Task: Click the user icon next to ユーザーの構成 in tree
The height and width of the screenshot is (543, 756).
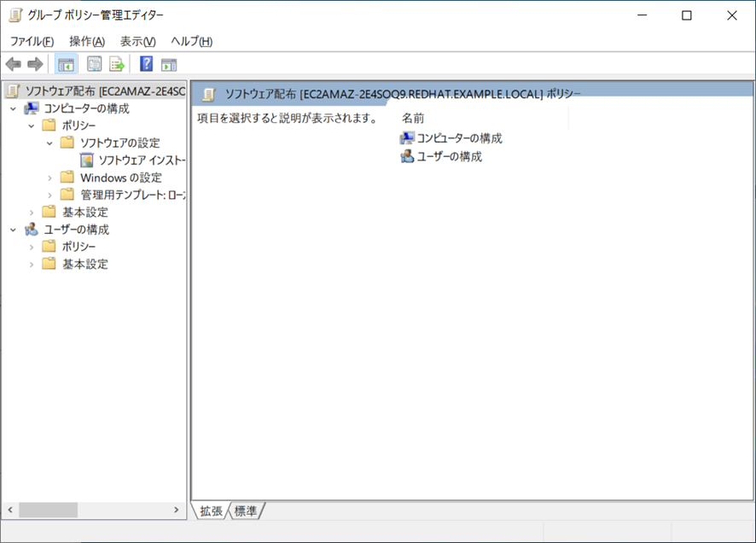Action: tap(32, 230)
